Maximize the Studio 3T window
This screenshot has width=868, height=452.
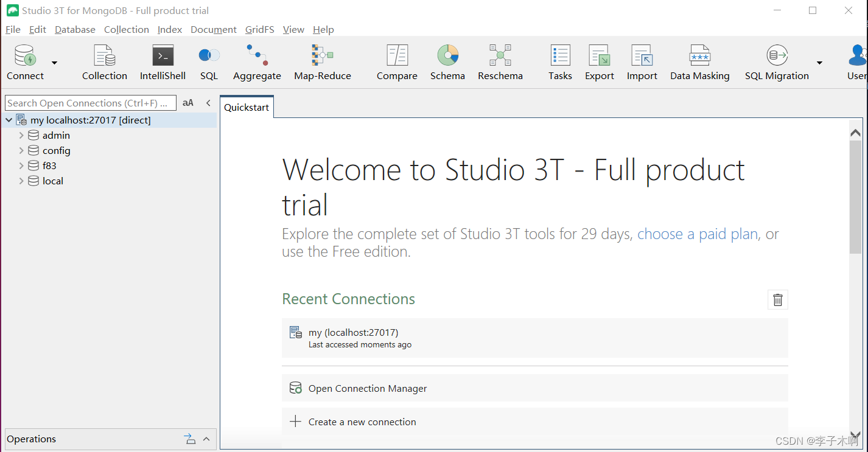tap(813, 10)
